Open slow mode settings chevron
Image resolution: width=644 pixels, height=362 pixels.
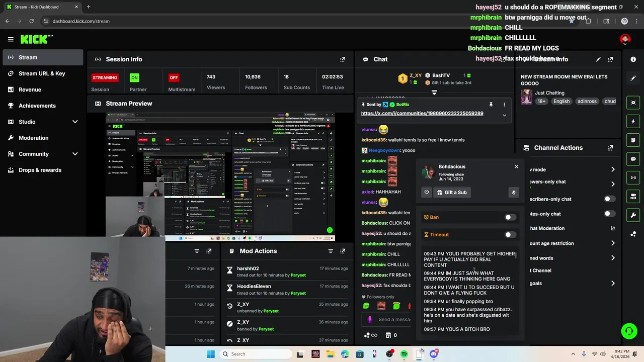[613, 169]
